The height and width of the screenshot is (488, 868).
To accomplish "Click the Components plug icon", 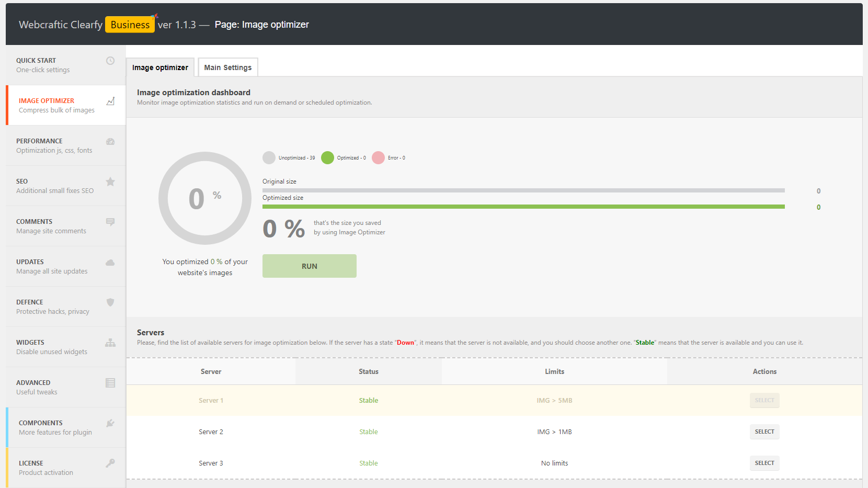I will [110, 423].
